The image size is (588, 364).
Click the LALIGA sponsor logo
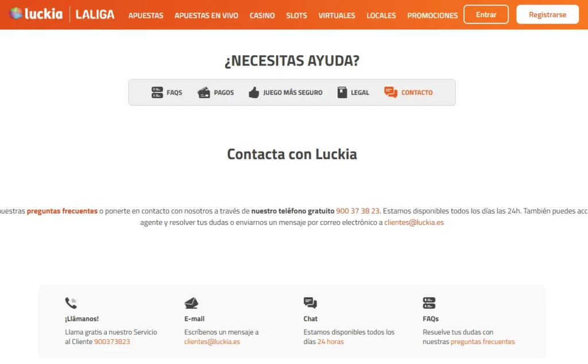pos(95,14)
